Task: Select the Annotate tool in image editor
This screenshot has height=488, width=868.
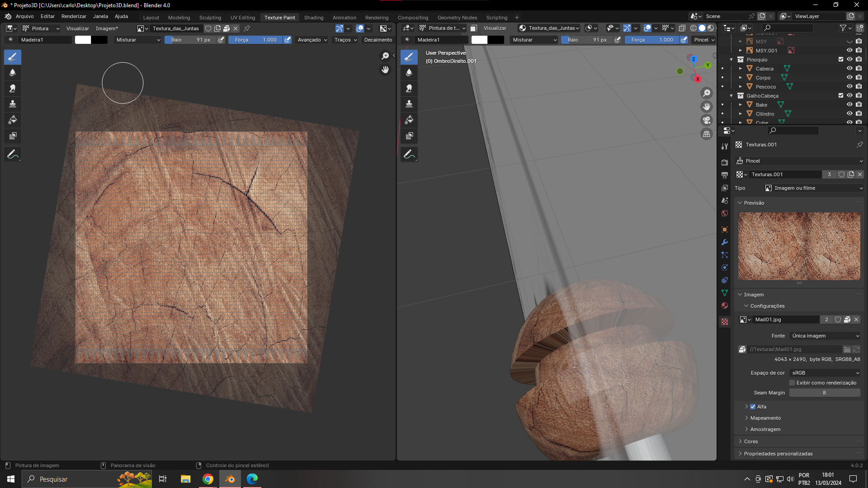Action: pyautogui.click(x=13, y=155)
